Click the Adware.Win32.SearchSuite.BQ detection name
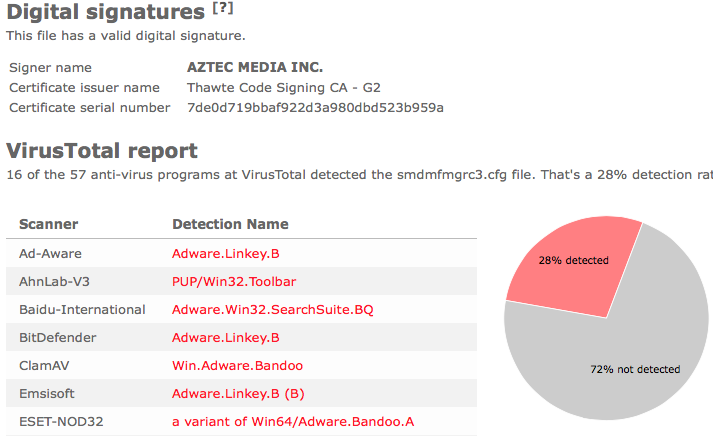Image resolution: width=713 pixels, height=436 pixels. click(x=272, y=310)
